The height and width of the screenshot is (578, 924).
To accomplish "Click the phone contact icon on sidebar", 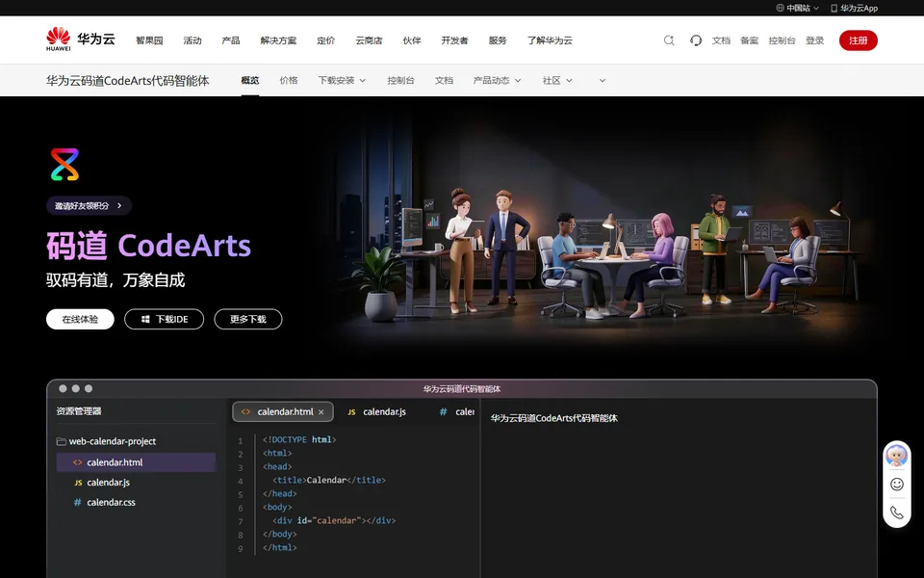I will [x=896, y=512].
